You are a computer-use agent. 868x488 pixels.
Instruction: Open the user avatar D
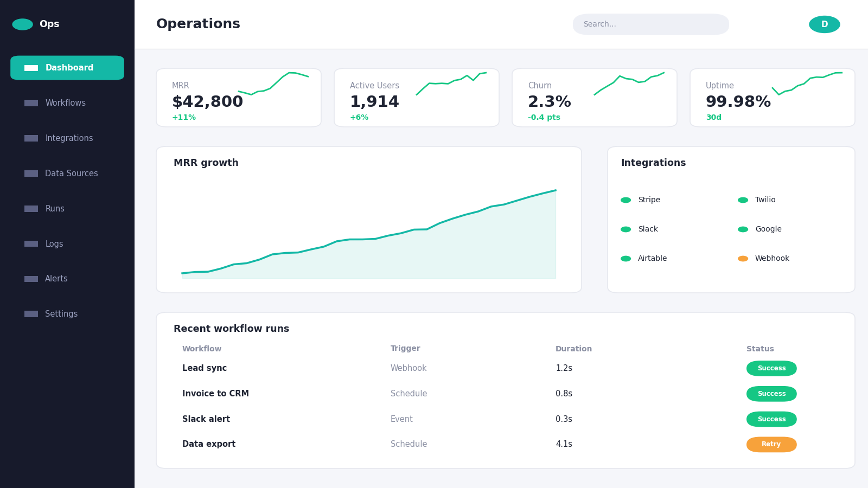point(825,24)
